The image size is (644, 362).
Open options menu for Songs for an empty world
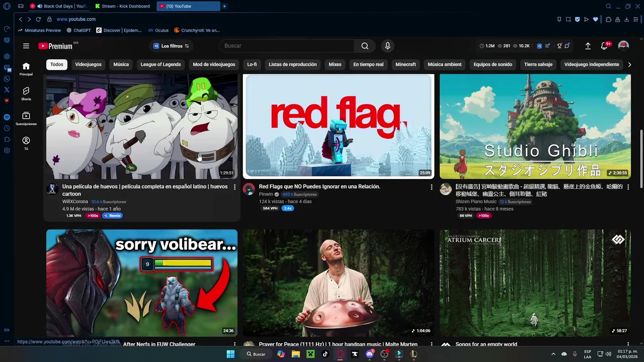tap(628, 345)
